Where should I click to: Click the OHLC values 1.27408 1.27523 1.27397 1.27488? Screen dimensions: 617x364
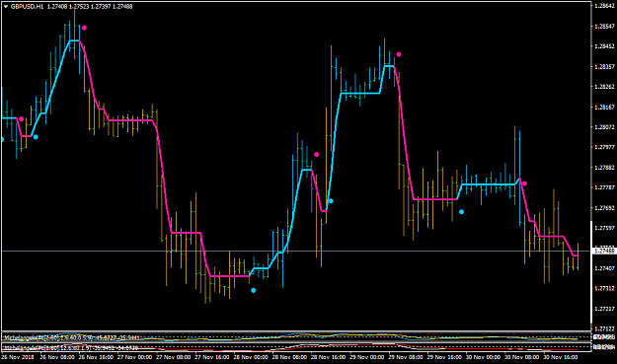[90, 6]
